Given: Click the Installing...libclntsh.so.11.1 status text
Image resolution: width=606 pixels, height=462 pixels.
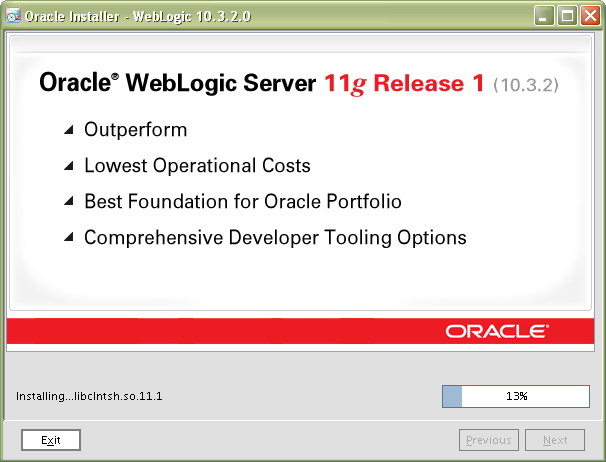Looking at the screenshot, I should pyautogui.click(x=89, y=396).
